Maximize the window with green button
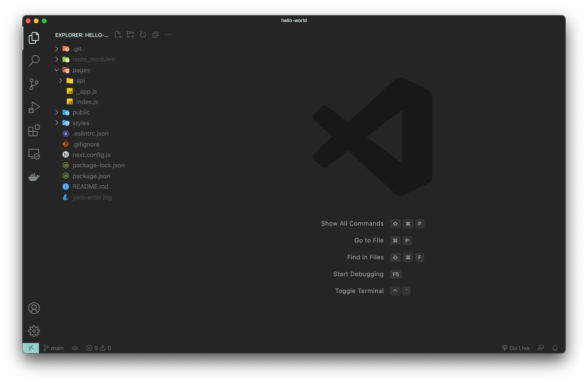Screen dimensions: 588x383 (44, 21)
